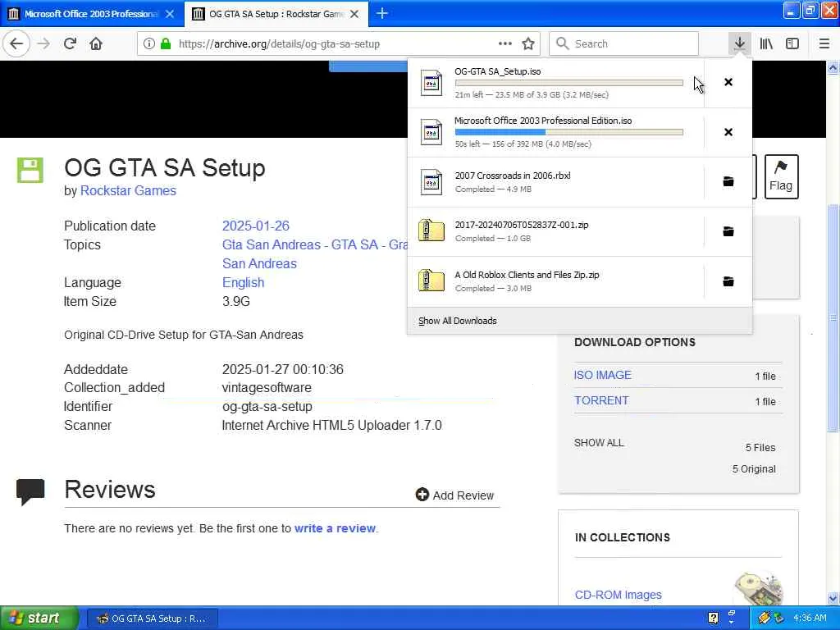Open the English language link
Screen dimensions: 840x630
243,282
